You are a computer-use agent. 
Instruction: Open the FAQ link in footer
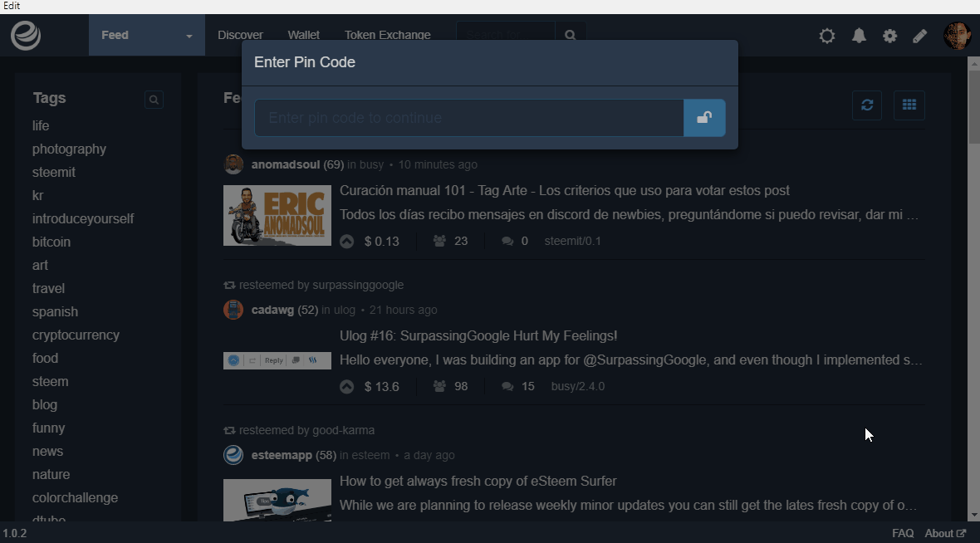pyautogui.click(x=903, y=533)
